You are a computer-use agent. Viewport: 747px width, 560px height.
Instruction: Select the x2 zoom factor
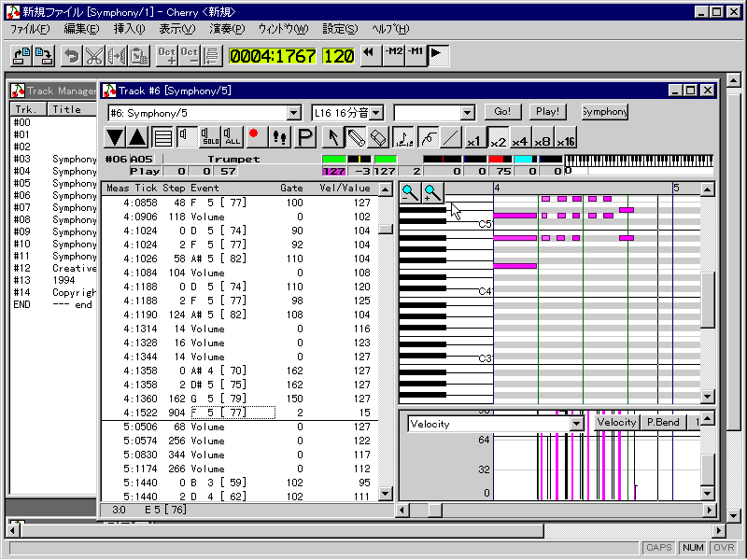tap(498, 137)
